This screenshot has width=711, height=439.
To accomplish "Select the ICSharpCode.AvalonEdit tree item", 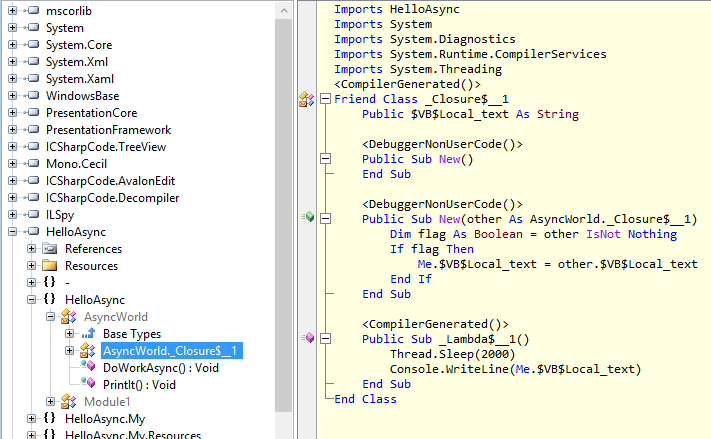I will pos(110,181).
